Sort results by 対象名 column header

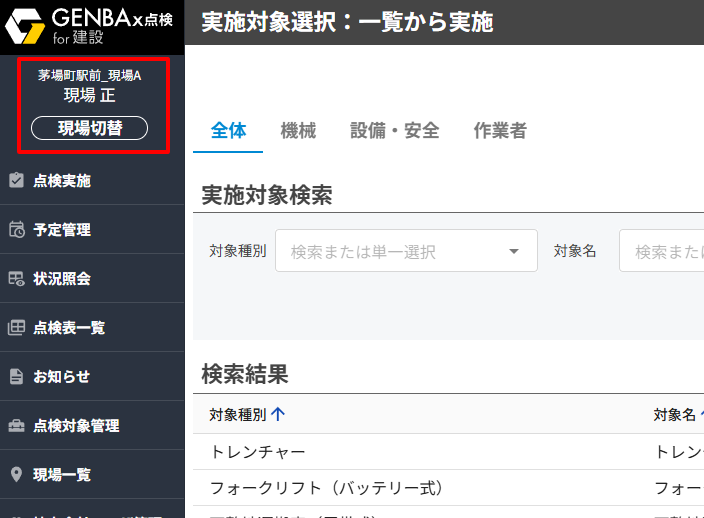(x=675, y=414)
